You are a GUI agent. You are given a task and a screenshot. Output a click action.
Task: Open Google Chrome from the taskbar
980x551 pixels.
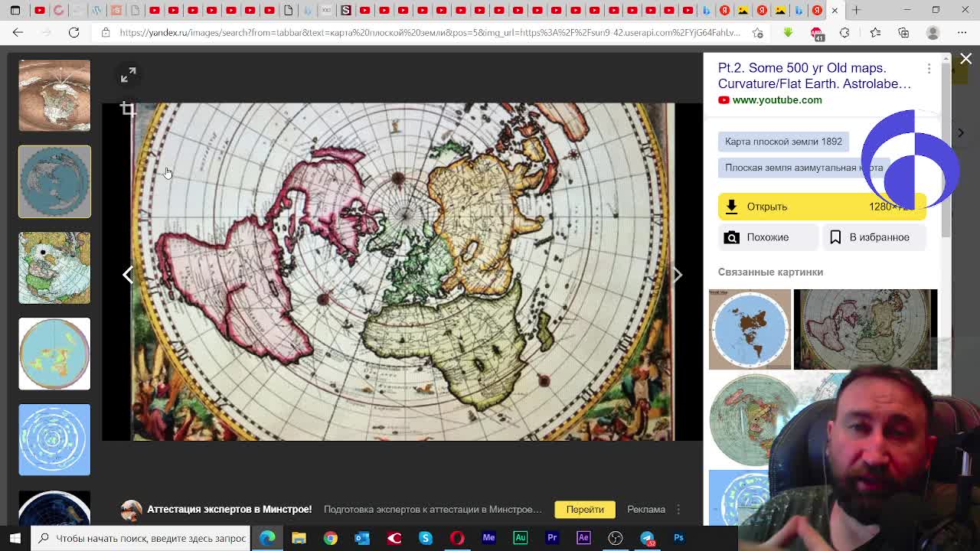tap(330, 538)
